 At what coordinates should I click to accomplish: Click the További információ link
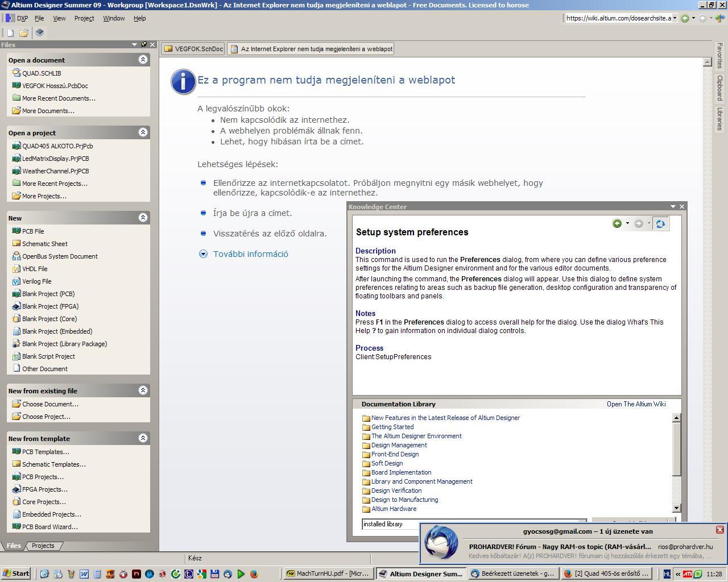pos(251,254)
